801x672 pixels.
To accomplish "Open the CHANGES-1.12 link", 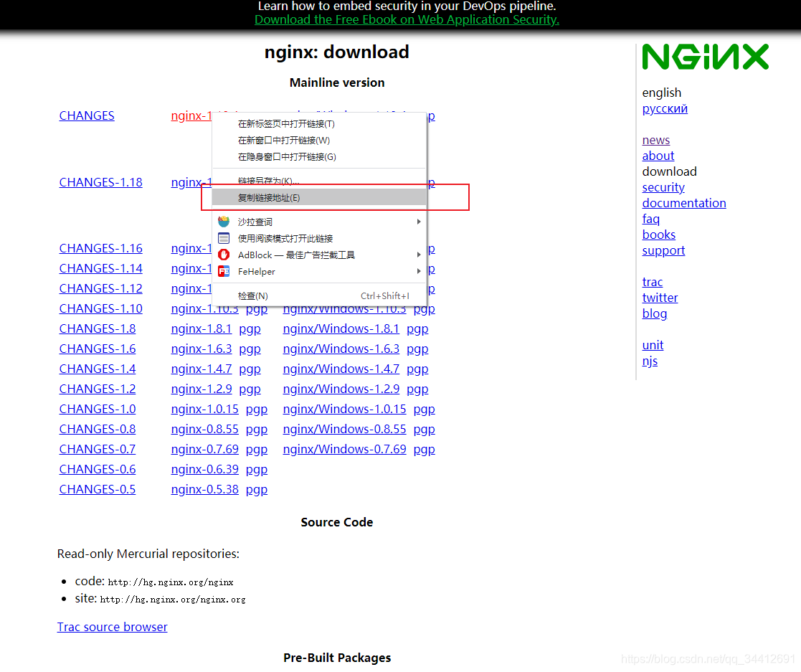I will [100, 288].
